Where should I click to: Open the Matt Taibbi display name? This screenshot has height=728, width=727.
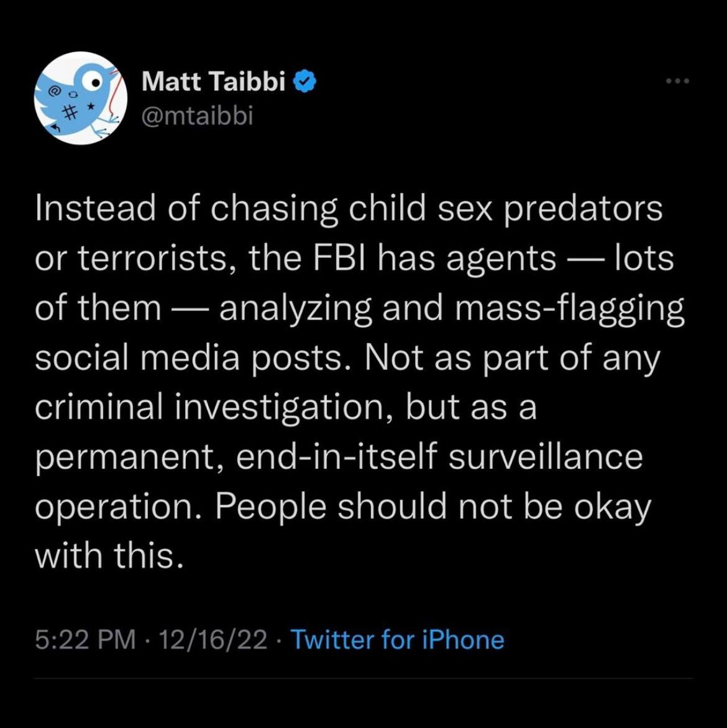[214, 83]
